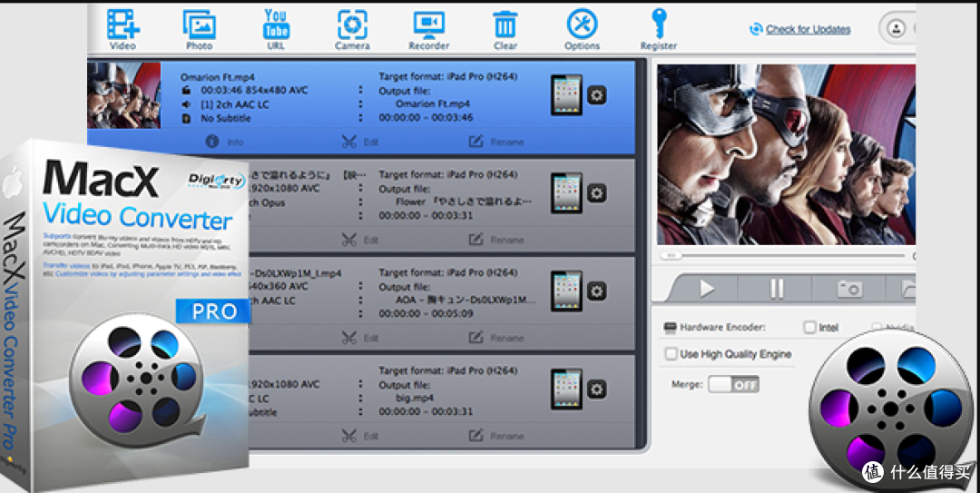Click iPad profile icon for Omarion Ft.mp4
The height and width of the screenshot is (493, 980).
click(566, 95)
